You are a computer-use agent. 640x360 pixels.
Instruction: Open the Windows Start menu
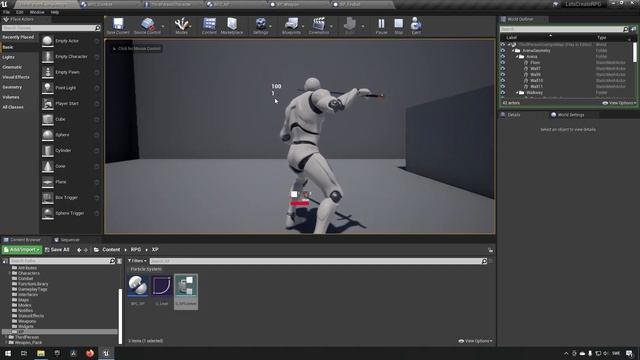pos(8,353)
